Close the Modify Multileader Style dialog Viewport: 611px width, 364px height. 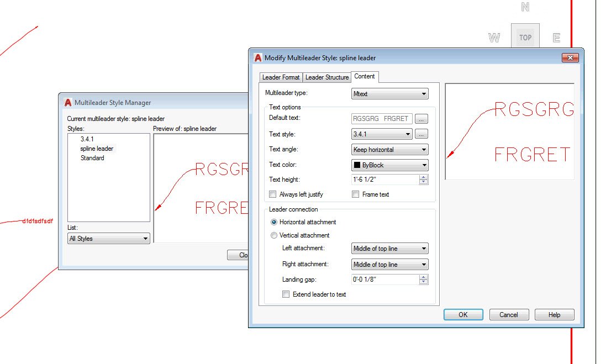(570, 57)
